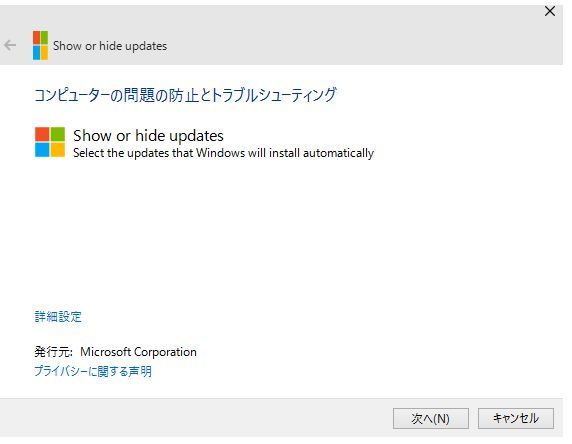The height and width of the screenshot is (444, 572).
Task: Click the large Microsoft logo next to Show or hide updates
Action: point(50,142)
